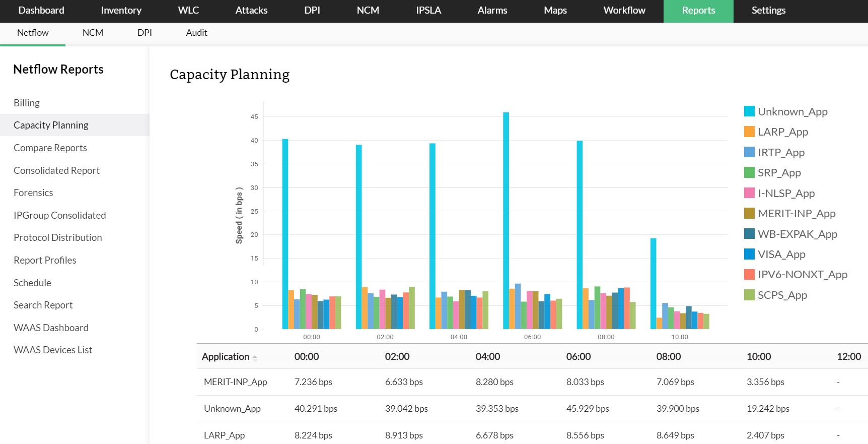Navigate to Protocol Distribution report
This screenshot has width=868, height=444.
click(x=57, y=237)
